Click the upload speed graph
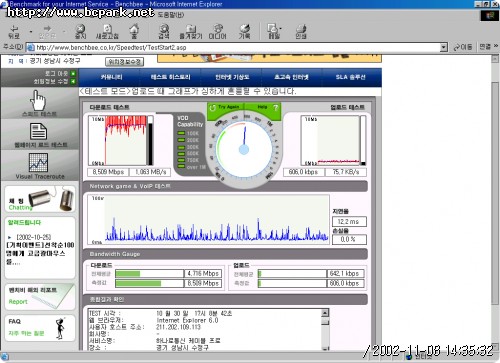 click(x=331, y=140)
